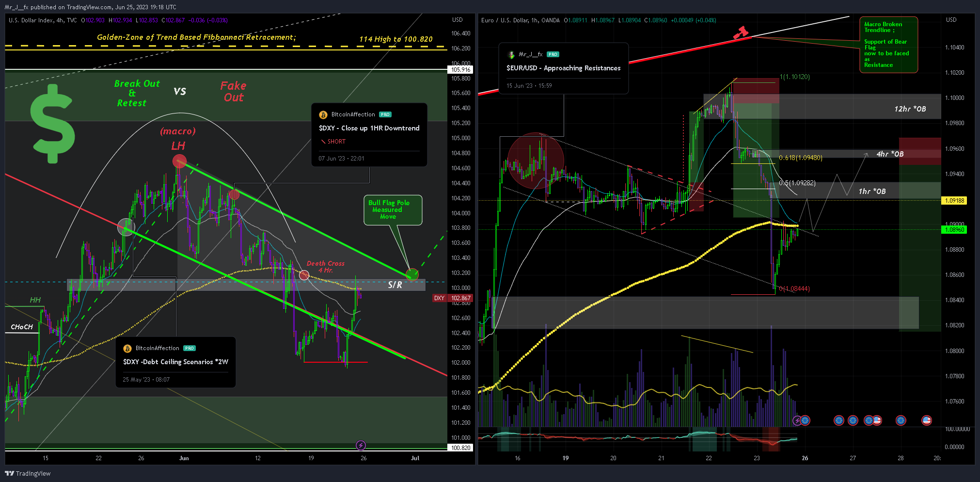Click the 'Bull Flag Pole Measured Move' callout
The image size is (980, 482).
[x=393, y=210]
